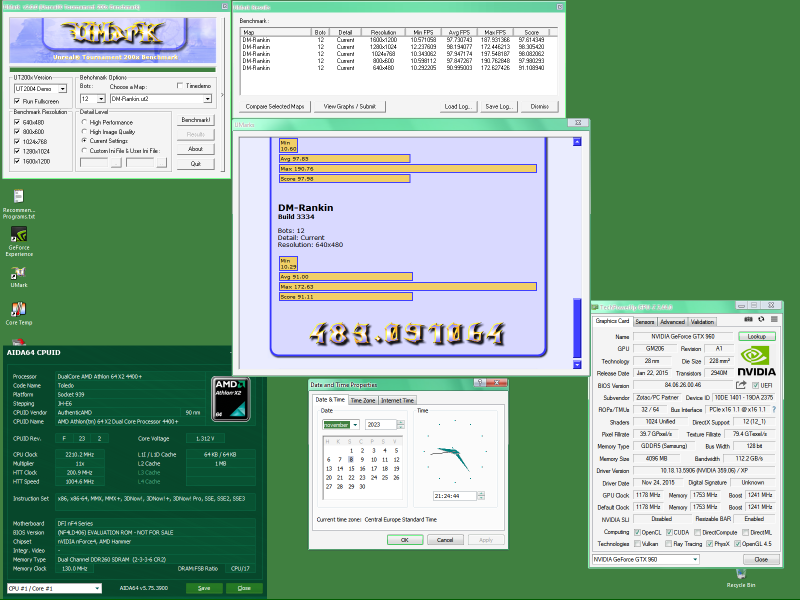Viewport: 800px width, 600px height.
Task: Click the Bus Interface question mark icon
Action: pyautogui.click(x=774, y=410)
